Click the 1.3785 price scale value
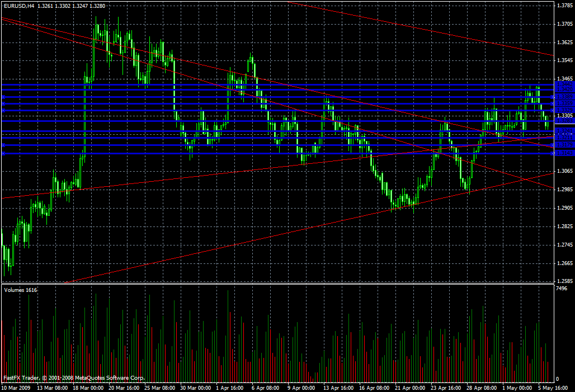This screenshot has height=392, width=575. click(565, 6)
